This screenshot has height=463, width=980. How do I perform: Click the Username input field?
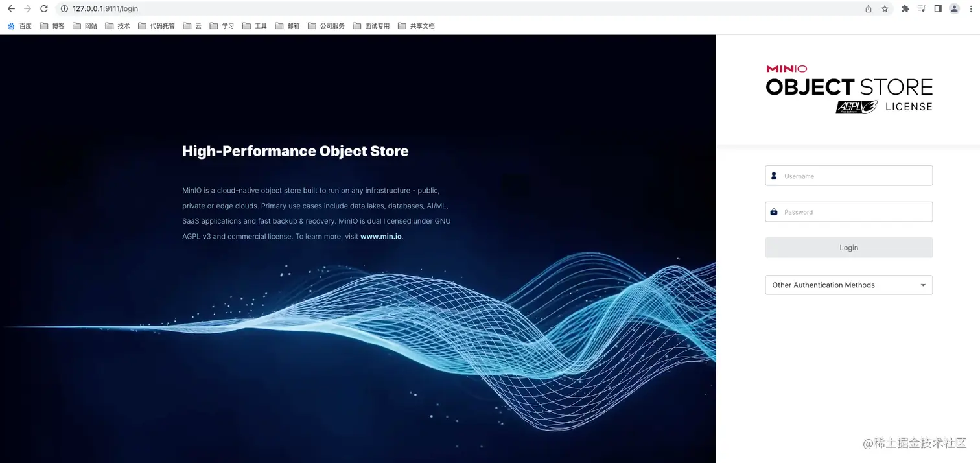coord(848,176)
